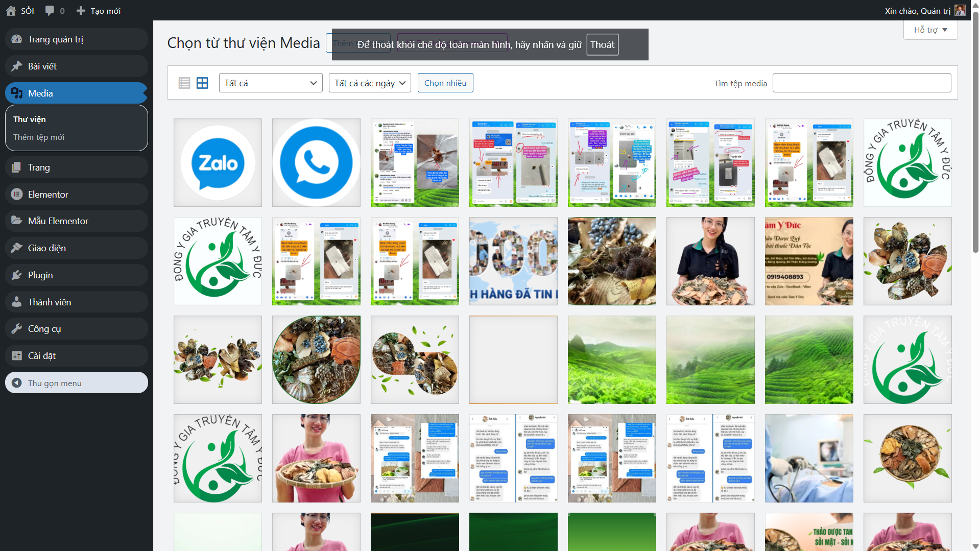Open the Thư viện submenu link

[30, 119]
